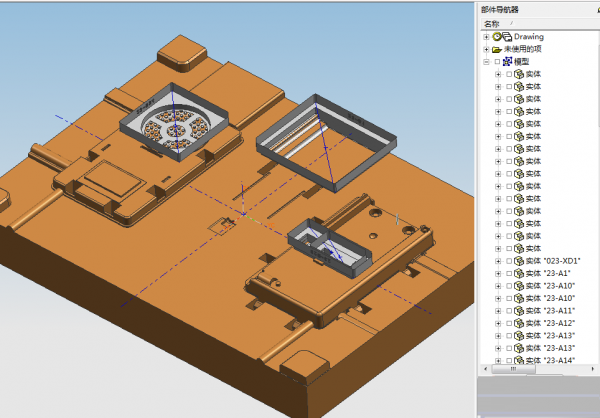The height and width of the screenshot is (418, 600).
Task: Expand the 实体 "23-A14" node
Action: (x=498, y=361)
